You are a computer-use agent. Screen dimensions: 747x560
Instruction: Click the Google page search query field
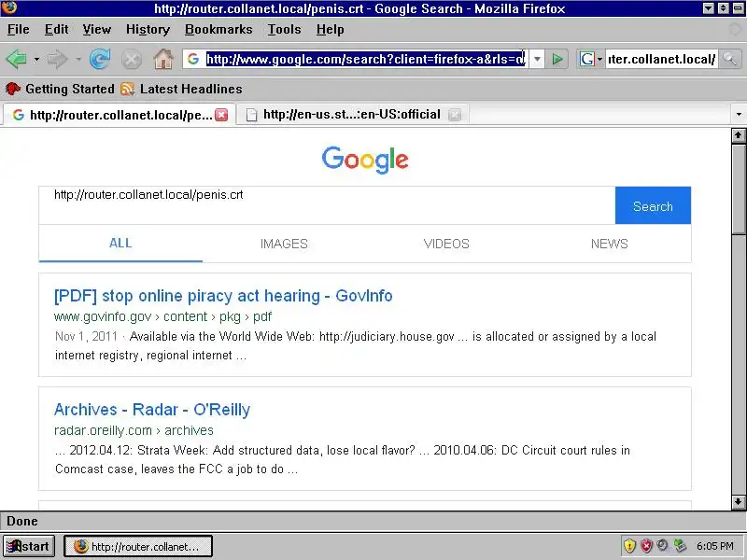(x=327, y=205)
